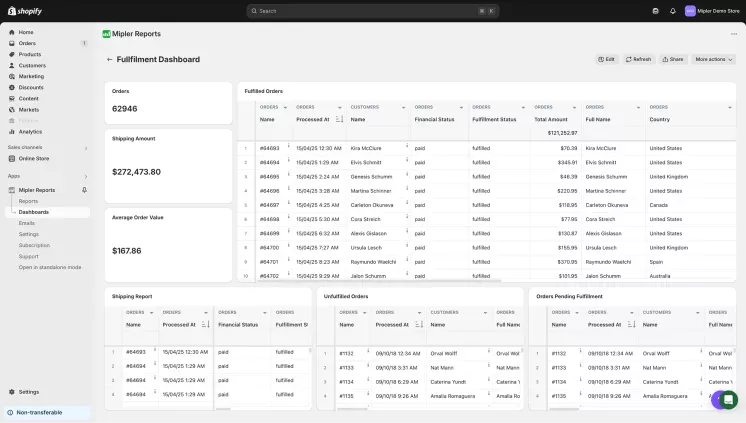The image size is (746, 423).
Task: Open Mipler Settings sub-item
Action: click(x=29, y=234)
